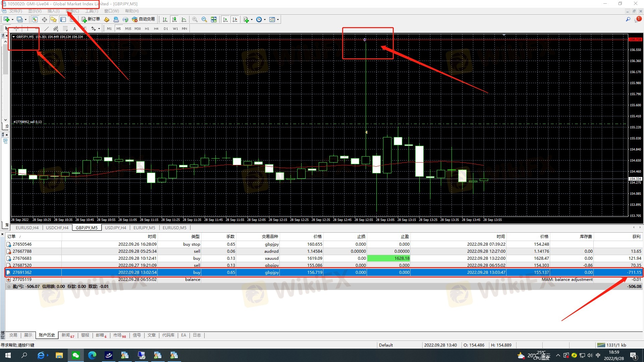Switch chart to bar chart style
Viewport: 644px width, 362px height.
click(165, 19)
